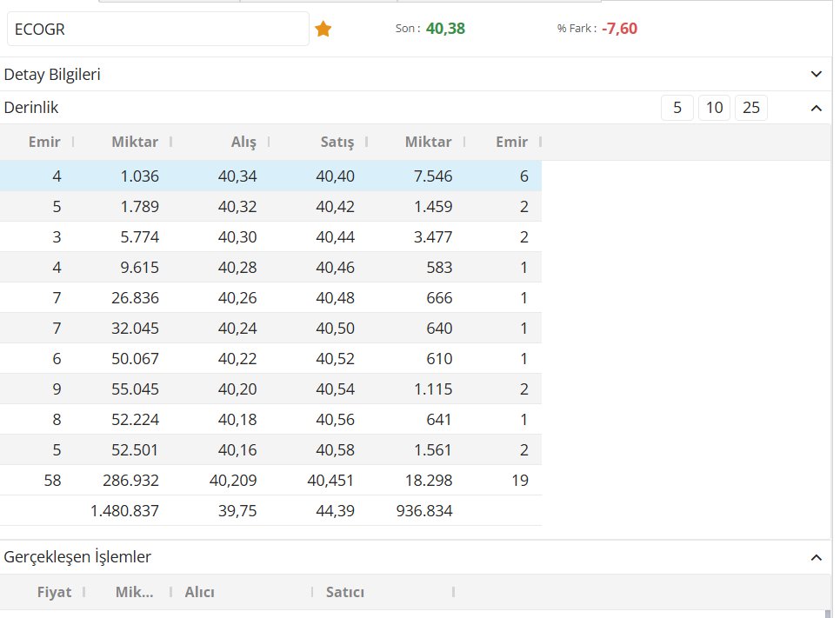Click the Alış column header
The width and height of the screenshot is (840, 618).
click(x=243, y=142)
